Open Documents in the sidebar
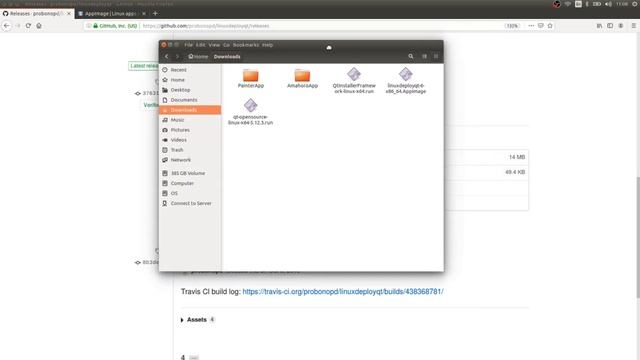The image size is (640, 360). pyautogui.click(x=190, y=100)
